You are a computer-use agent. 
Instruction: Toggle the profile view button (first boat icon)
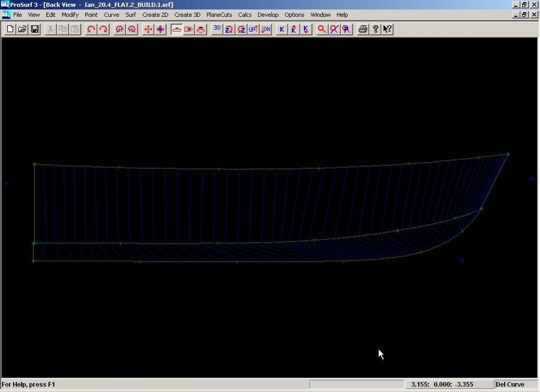(x=177, y=30)
